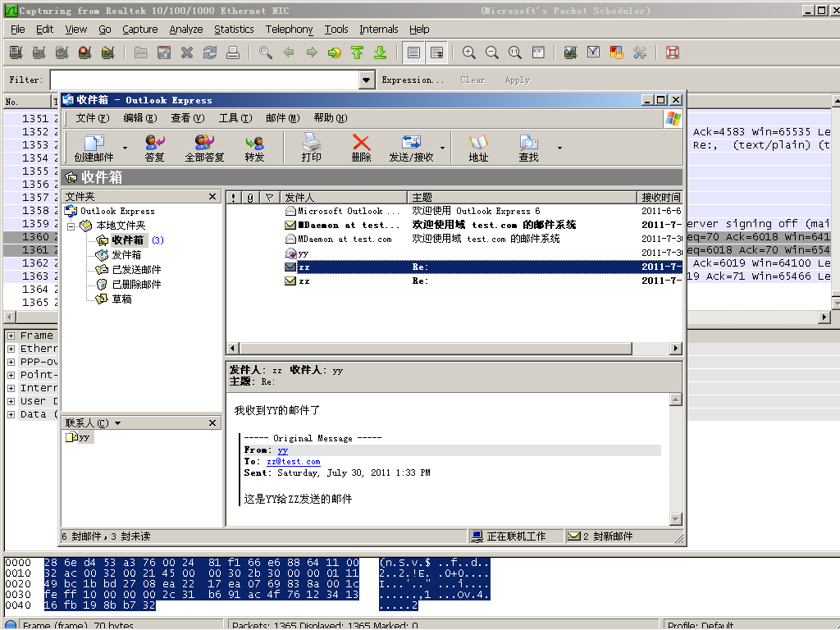This screenshot has height=630, width=840.
Task: Open Find dropdown arrow in Outlook Express
Action: [559, 148]
